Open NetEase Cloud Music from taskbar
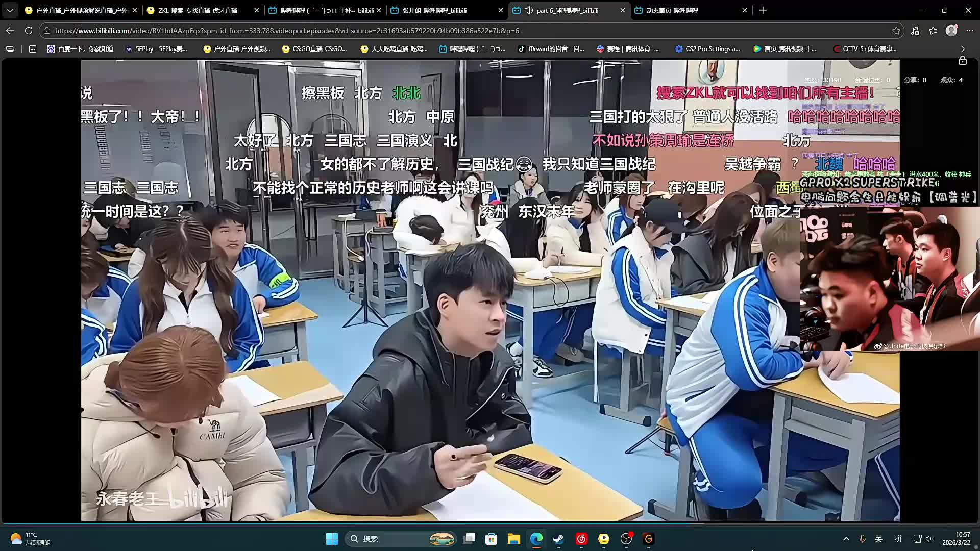This screenshot has width=980, height=551. (581, 539)
